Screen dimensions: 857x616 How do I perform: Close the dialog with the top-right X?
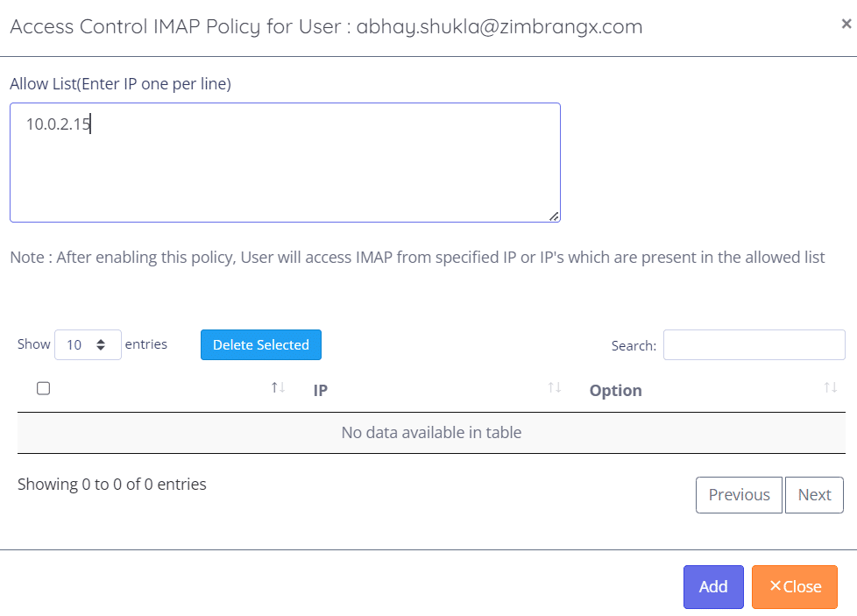[846, 25]
